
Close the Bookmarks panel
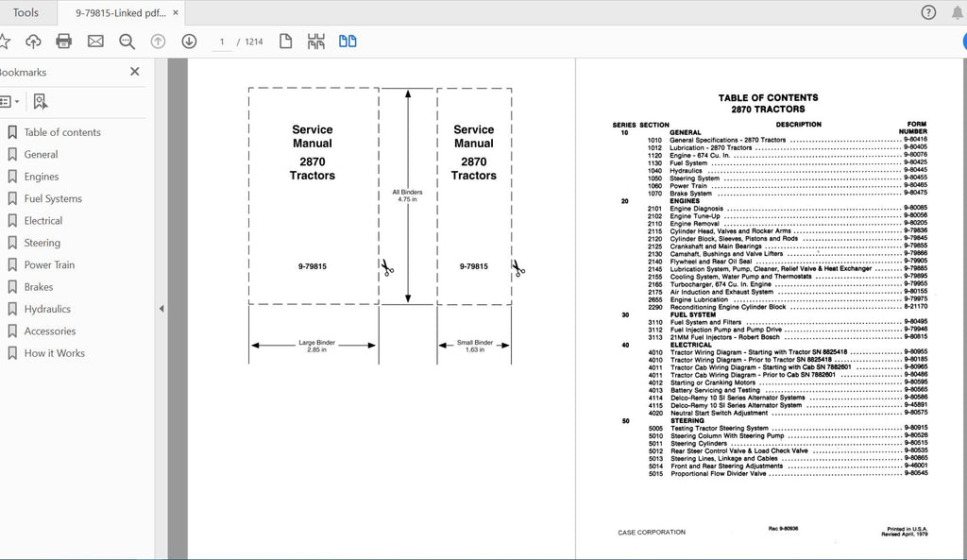[x=135, y=72]
